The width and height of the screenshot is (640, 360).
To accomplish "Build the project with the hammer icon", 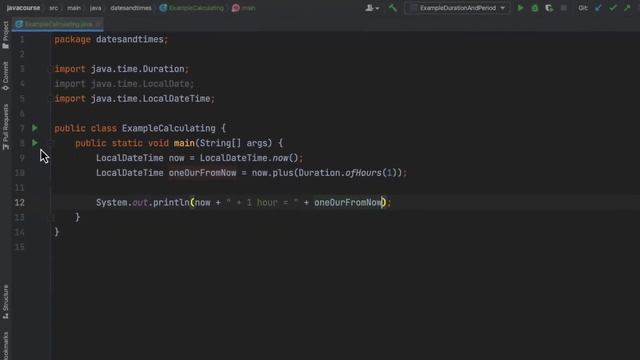I will (393, 8).
